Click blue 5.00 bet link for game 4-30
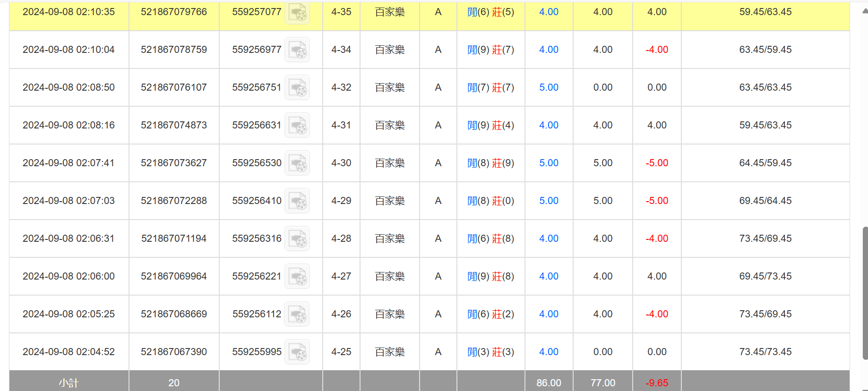 click(x=549, y=163)
